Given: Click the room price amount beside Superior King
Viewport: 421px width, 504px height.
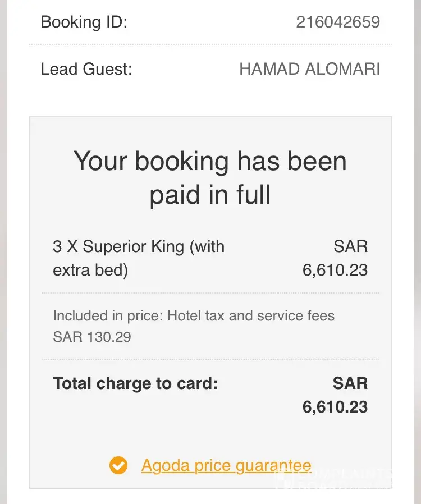Looking at the screenshot, I should [x=335, y=271].
